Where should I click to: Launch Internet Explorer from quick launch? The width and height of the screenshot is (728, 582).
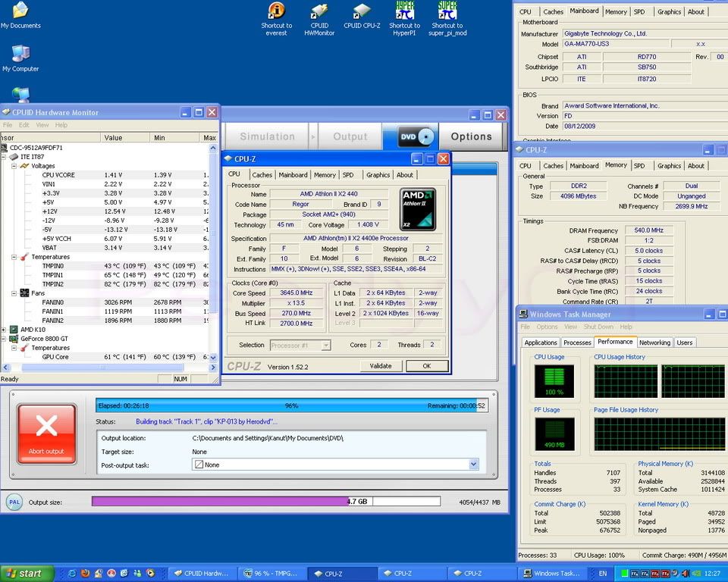click(72, 573)
